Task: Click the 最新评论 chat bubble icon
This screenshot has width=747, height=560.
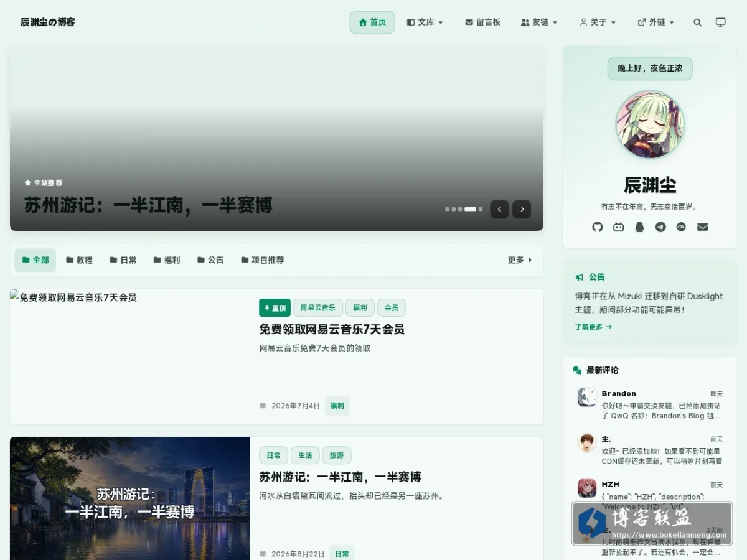Action: [x=577, y=370]
